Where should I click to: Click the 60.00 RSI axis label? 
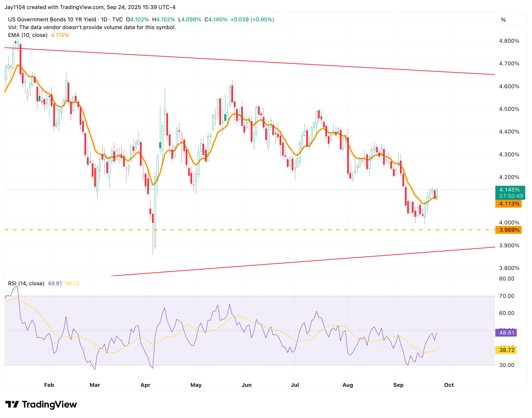[507, 313]
